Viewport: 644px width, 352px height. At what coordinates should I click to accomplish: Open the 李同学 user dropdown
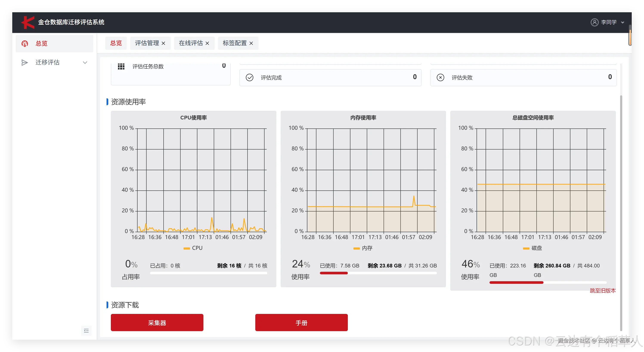pos(609,22)
